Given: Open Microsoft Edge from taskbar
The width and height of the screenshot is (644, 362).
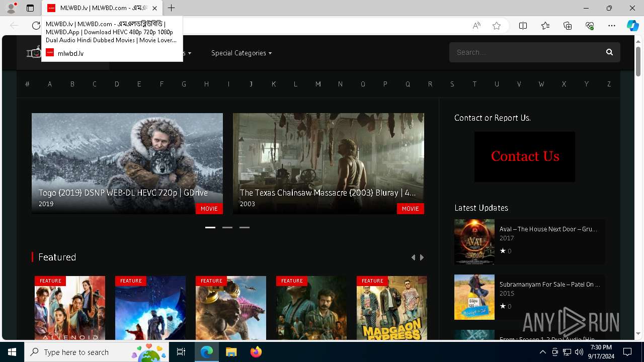Looking at the screenshot, I should click(207, 352).
